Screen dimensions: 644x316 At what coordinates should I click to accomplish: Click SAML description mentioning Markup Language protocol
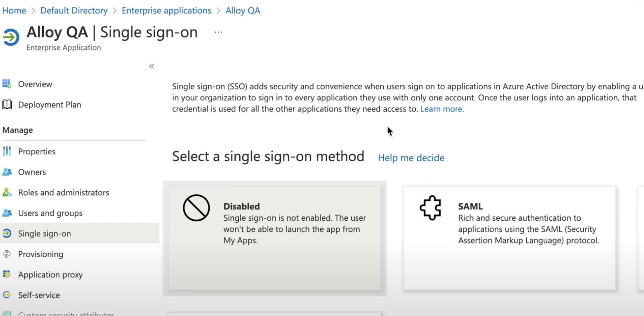coord(529,229)
